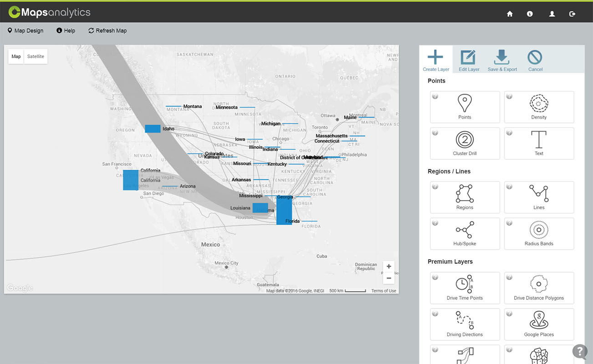Choose the Hub/Spoke layer type
593x364 pixels.
coord(465,233)
